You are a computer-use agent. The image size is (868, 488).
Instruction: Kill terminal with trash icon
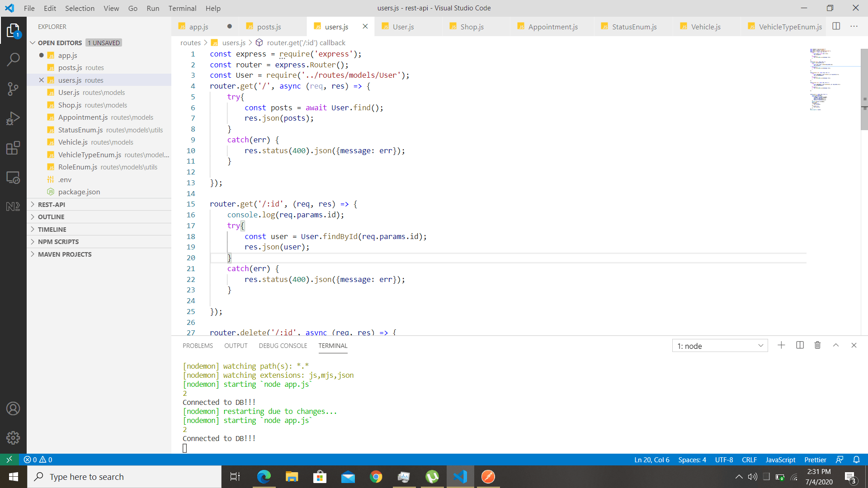tap(817, 345)
